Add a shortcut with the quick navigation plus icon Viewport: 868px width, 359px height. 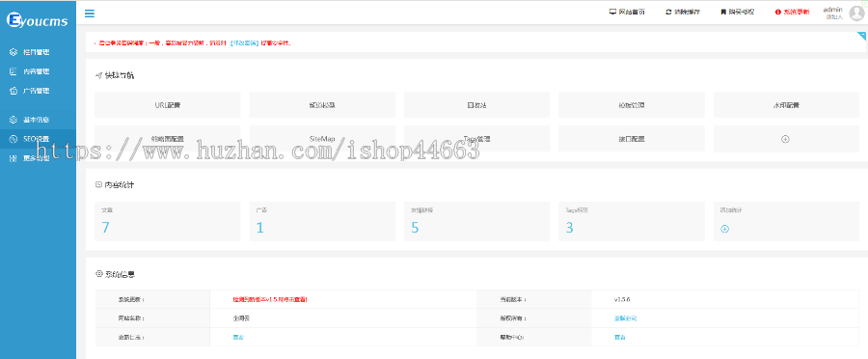click(x=785, y=139)
